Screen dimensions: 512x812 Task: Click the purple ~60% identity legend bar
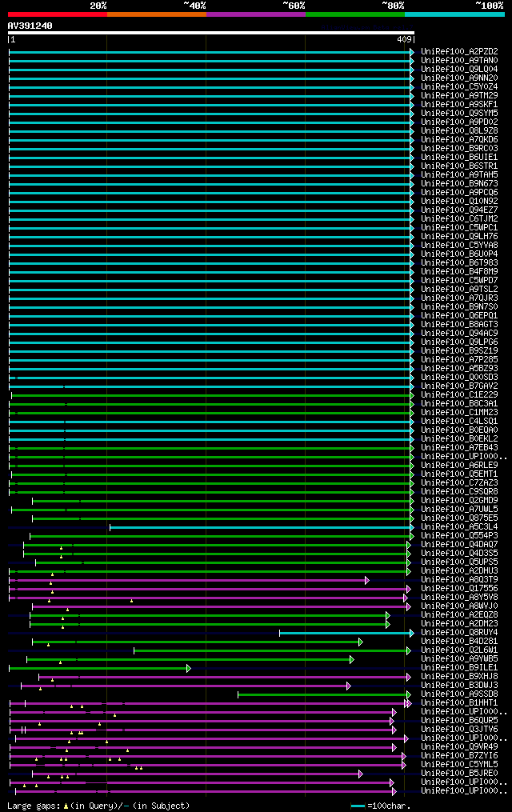[256, 14]
